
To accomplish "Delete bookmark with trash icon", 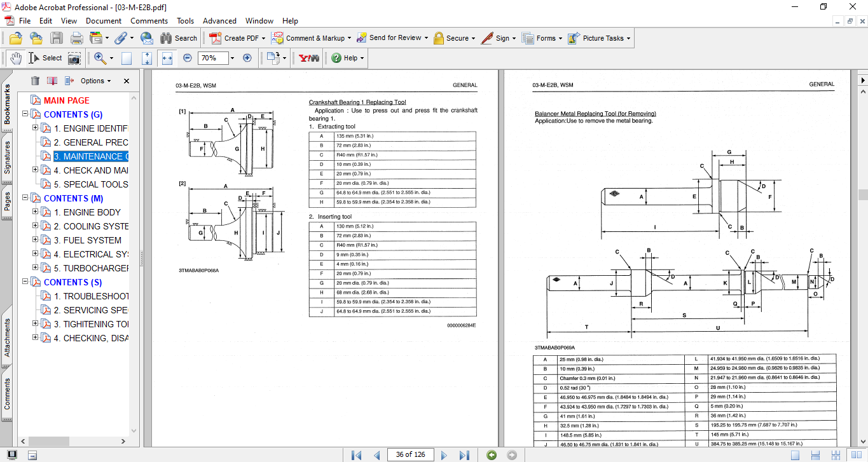I will pos(35,81).
